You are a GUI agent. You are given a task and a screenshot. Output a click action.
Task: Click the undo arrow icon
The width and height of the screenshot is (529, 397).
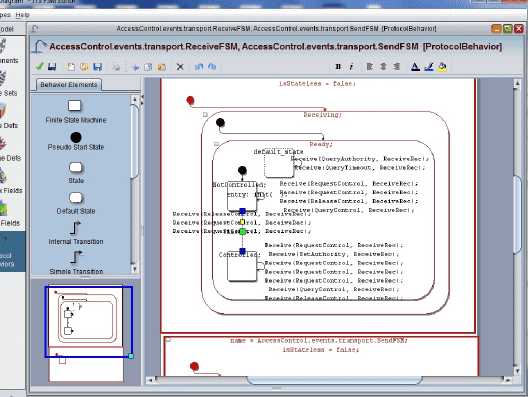click(x=199, y=66)
